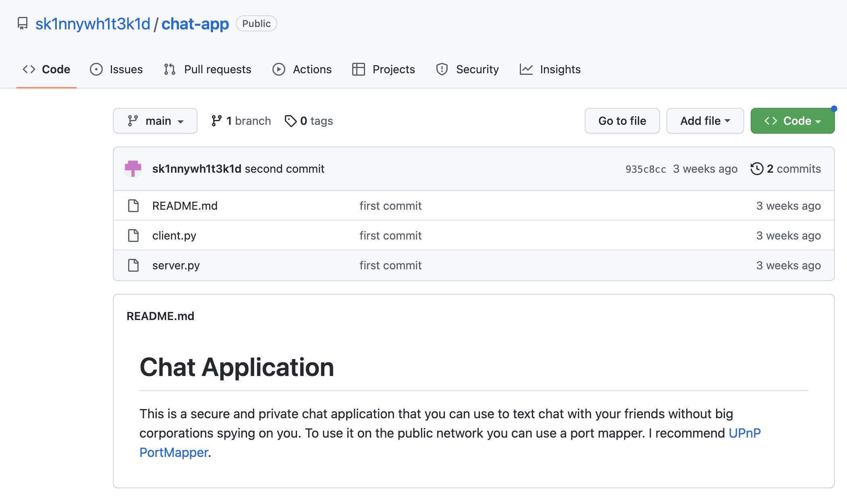Select the Code tab
Image resolution: width=847 pixels, height=504 pixels.
tap(46, 69)
